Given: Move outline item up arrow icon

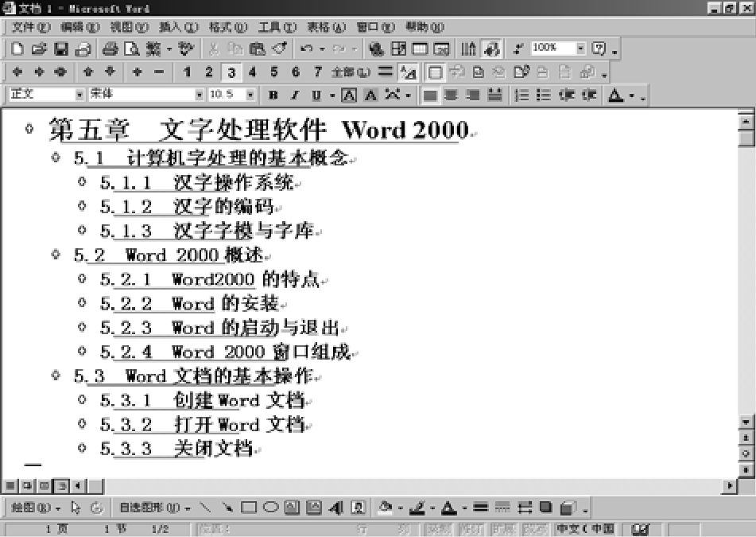Looking at the screenshot, I should click(87, 72).
